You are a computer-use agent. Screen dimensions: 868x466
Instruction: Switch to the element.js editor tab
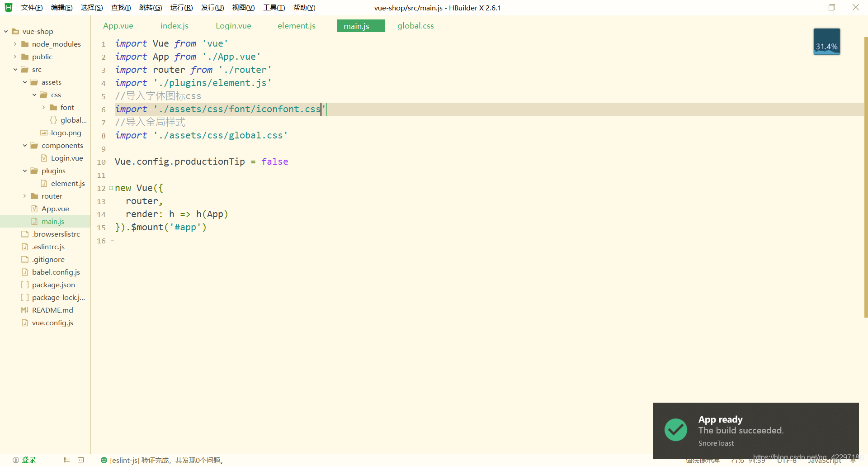297,26
